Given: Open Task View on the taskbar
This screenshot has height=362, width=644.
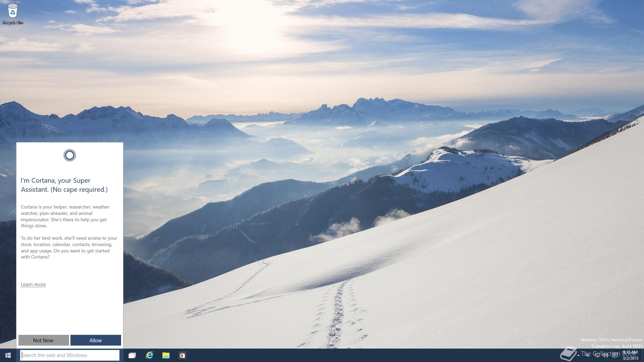Looking at the screenshot, I should 132,355.
